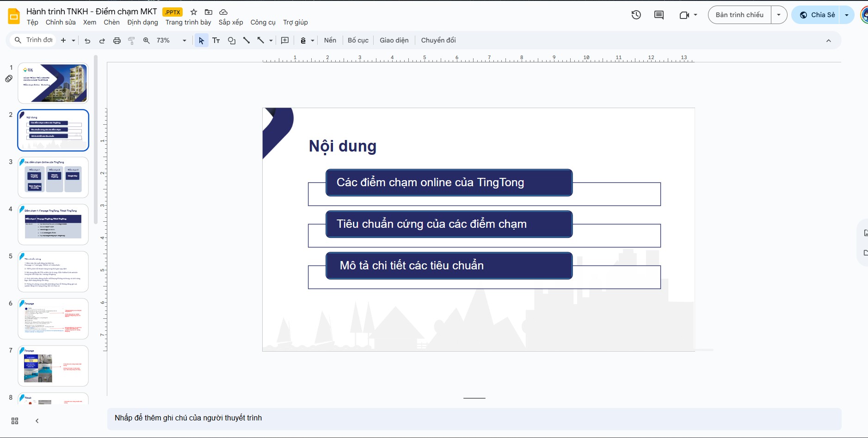Star the presentation title
The image size is (868, 438).
pyautogui.click(x=194, y=12)
